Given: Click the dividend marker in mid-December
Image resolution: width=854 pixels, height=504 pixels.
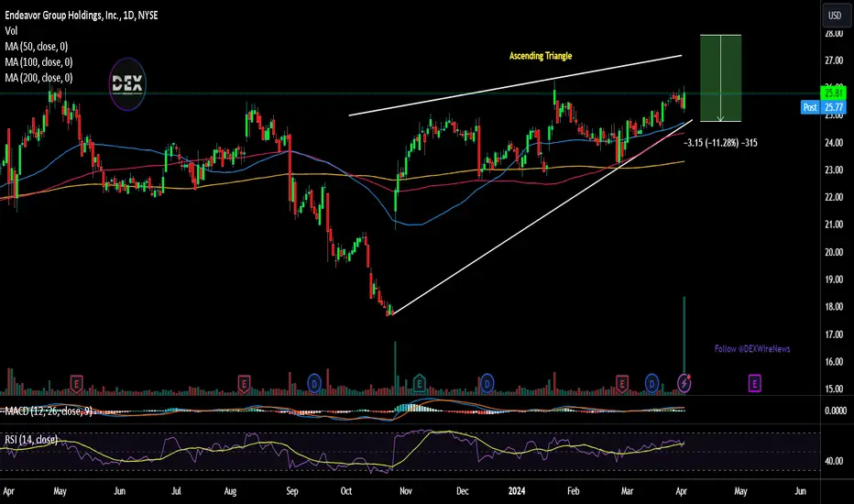Looking at the screenshot, I should 487,384.
